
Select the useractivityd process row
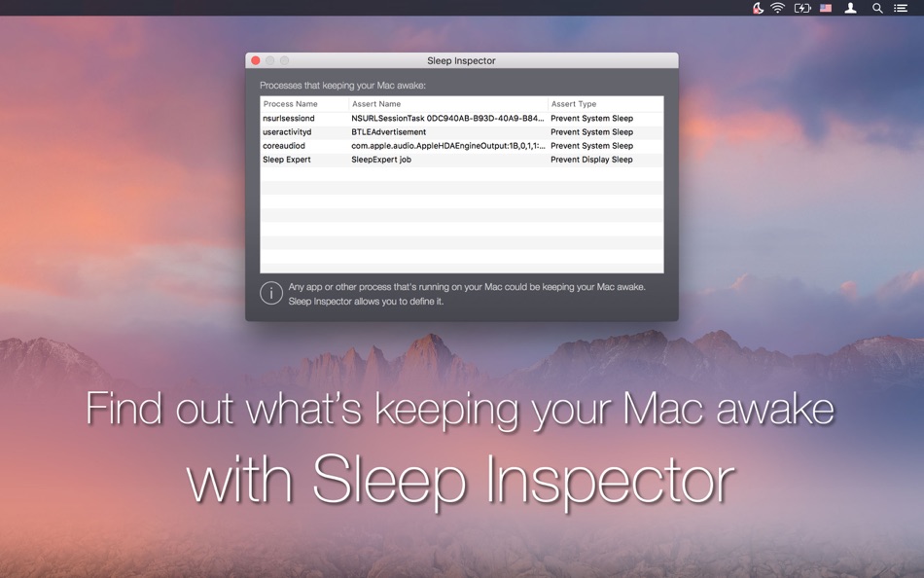461,132
